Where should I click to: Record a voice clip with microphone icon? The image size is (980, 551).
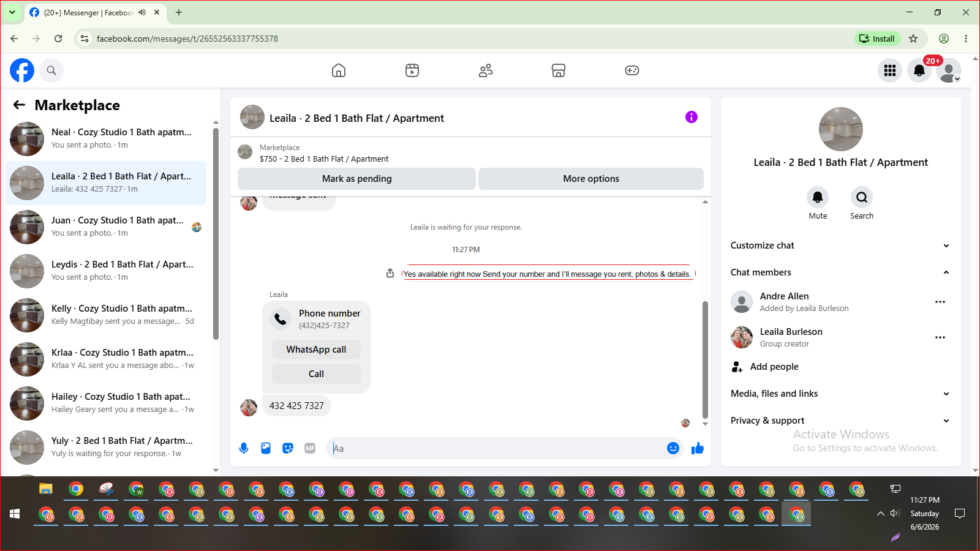pos(244,448)
